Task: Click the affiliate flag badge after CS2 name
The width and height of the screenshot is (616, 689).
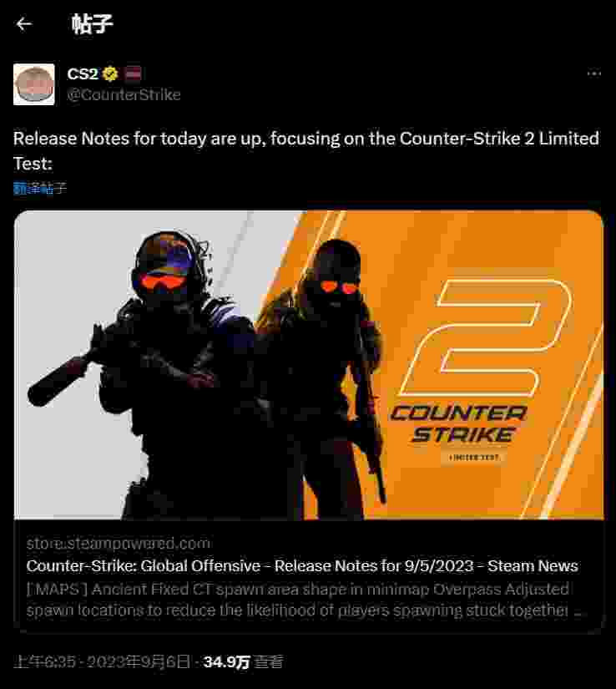Action: (133, 73)
